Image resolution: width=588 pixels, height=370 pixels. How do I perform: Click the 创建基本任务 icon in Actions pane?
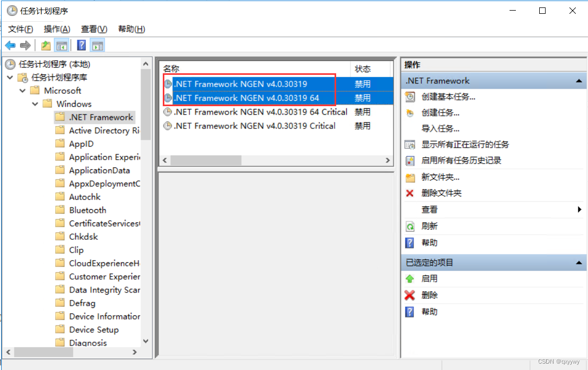click(x=410, y=97)
